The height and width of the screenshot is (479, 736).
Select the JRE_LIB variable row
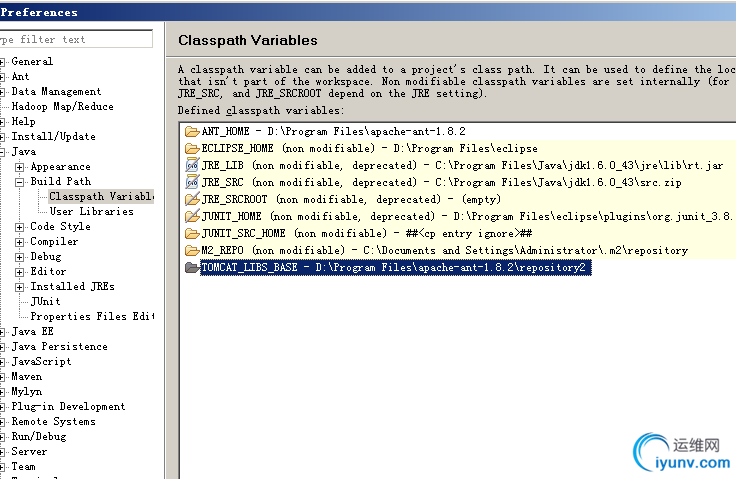454,165
